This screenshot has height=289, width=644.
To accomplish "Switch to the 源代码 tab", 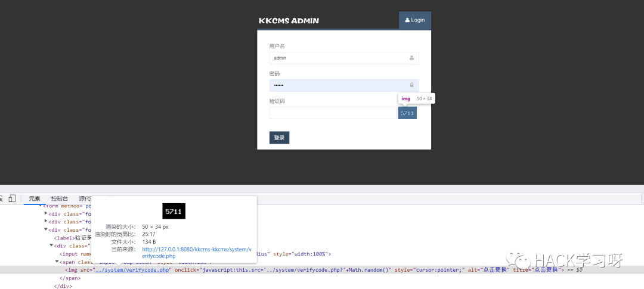I will (x=85, y=198).
